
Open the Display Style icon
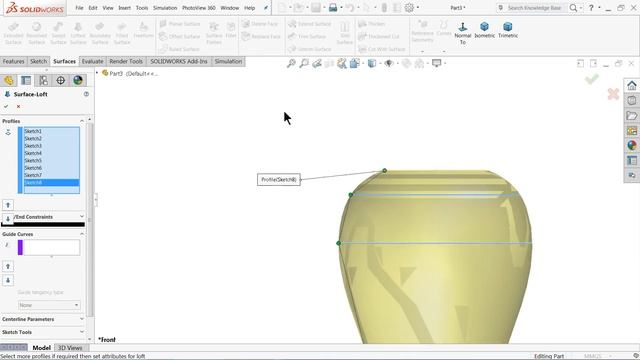[x=371, y=63]
